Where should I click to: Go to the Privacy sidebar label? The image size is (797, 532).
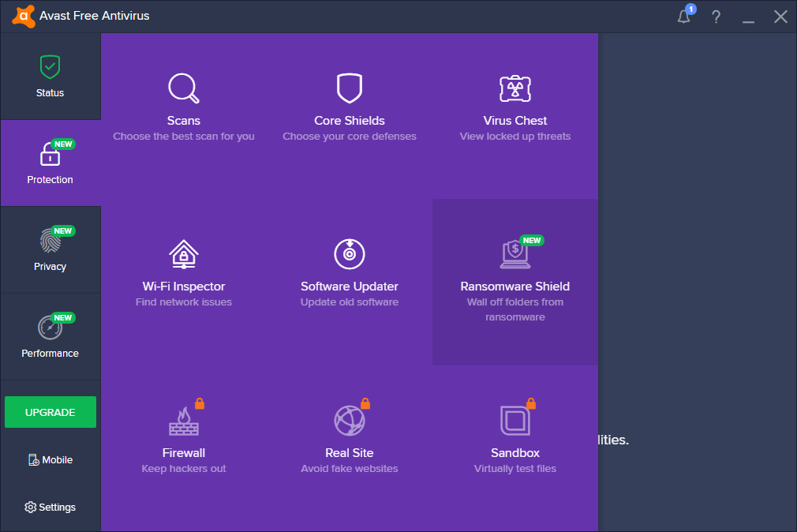click(50, 267)
